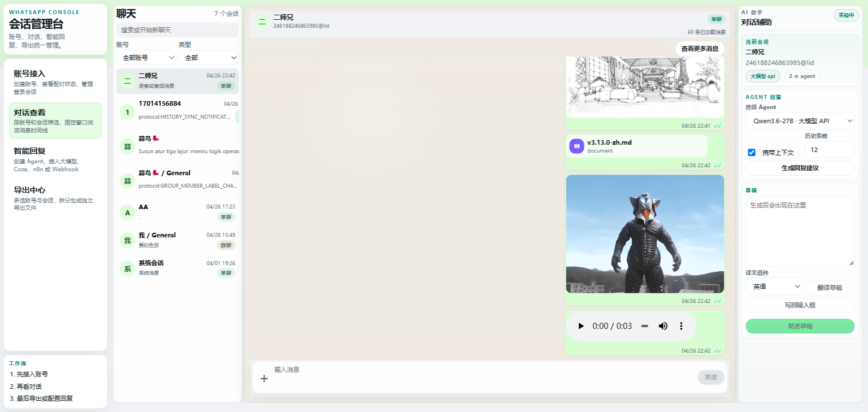
Task: Open 译文语种 language dropdown
Action: click(x=774, y=287)
